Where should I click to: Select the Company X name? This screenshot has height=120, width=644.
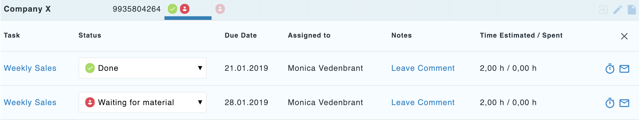[27, 9]
